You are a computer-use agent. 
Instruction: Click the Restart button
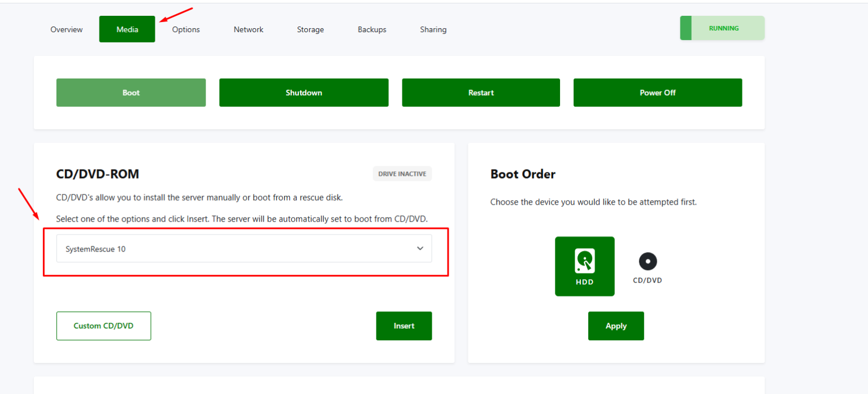[x=481, y=93]
